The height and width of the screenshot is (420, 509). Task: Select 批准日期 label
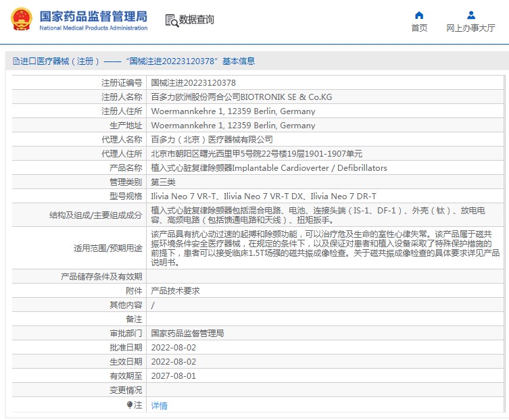point(126,348)
